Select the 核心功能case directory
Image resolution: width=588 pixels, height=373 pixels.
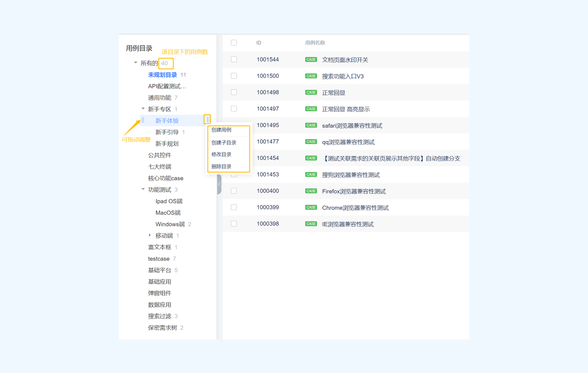166,178
